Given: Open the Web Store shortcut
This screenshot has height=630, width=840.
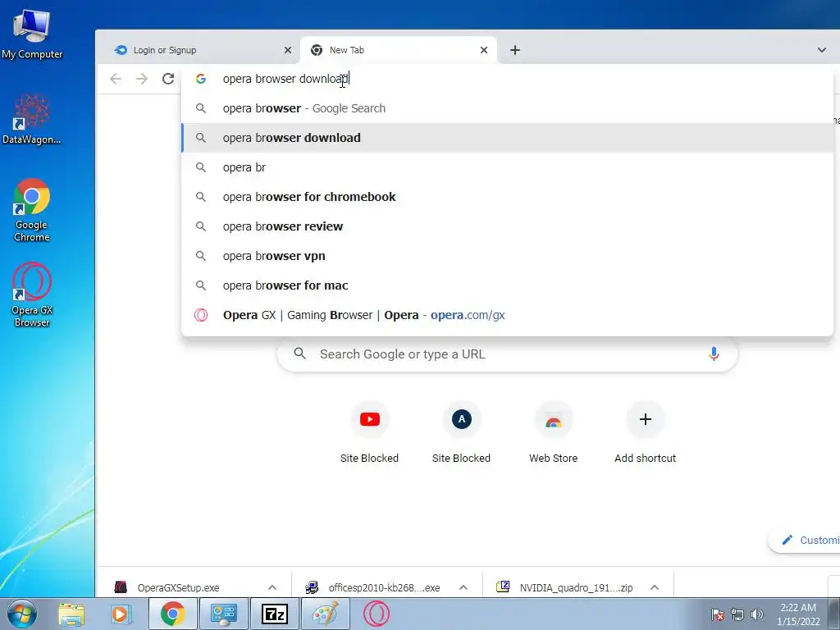Looking at the screenshot, I should point(554,431).
